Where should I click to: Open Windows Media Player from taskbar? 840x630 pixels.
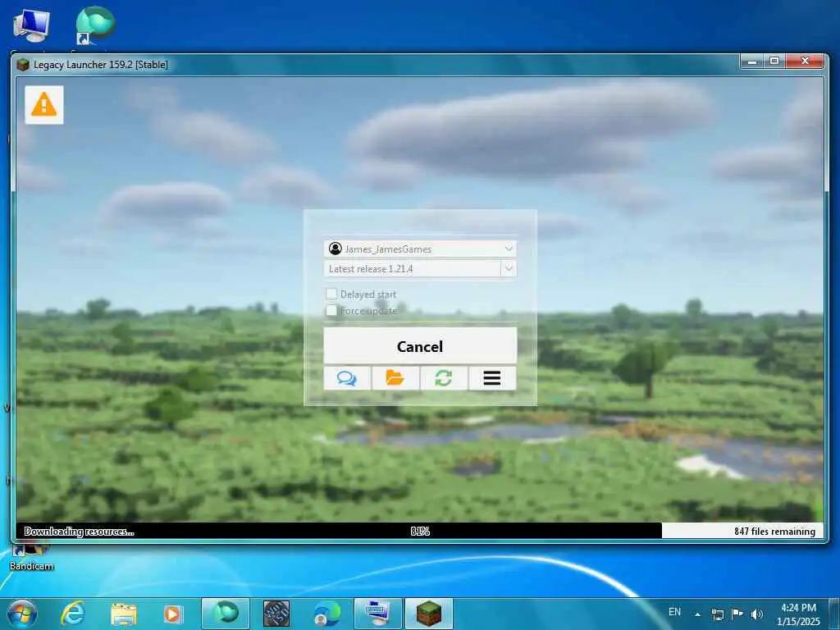click(172, 614)
